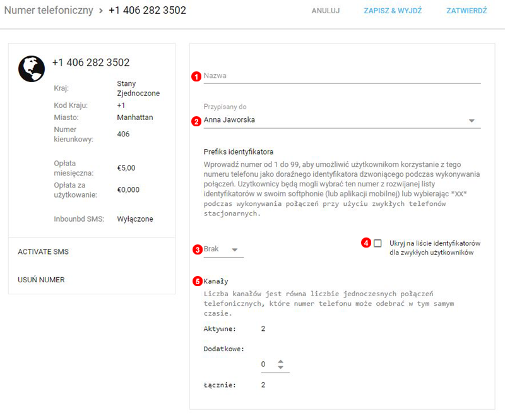
Task: Go back via the Numer telefoniczny breadcrumb
Action: (x=49, y=11)
